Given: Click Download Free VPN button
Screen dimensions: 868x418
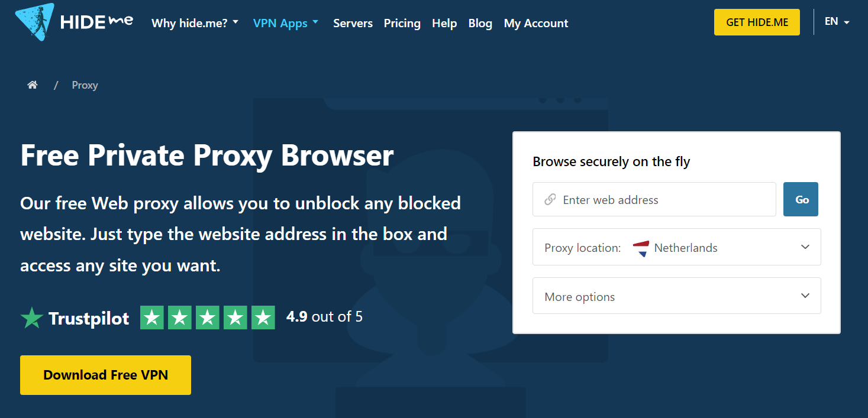Looking at the screenshot, I should pos(105,375).
